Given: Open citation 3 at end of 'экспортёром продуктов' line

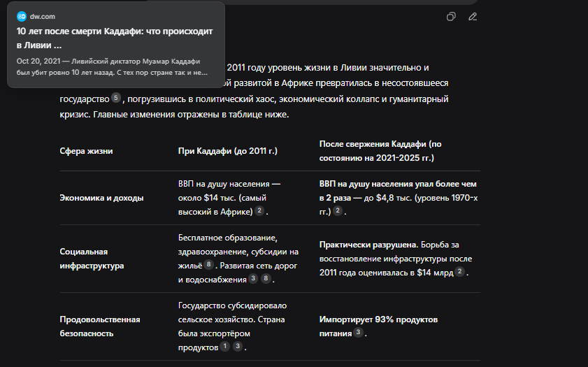Looking at the screenshot, I should [x=238, y=347].
